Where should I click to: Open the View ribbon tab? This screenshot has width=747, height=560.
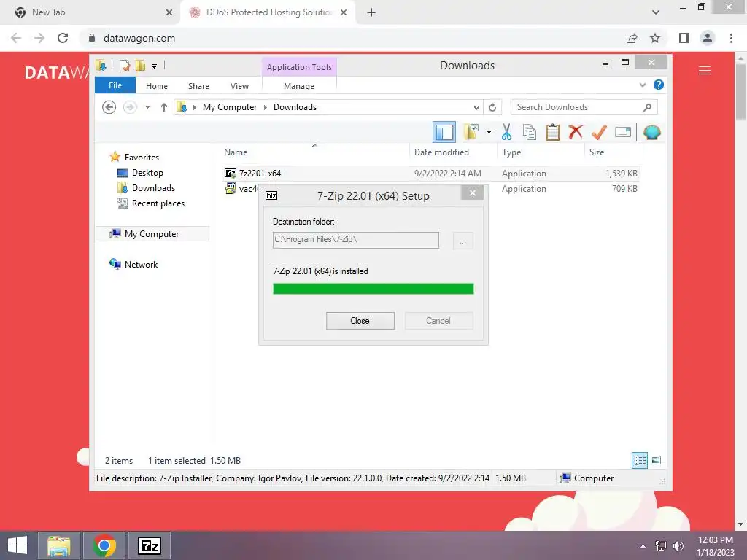coord(239,86)
